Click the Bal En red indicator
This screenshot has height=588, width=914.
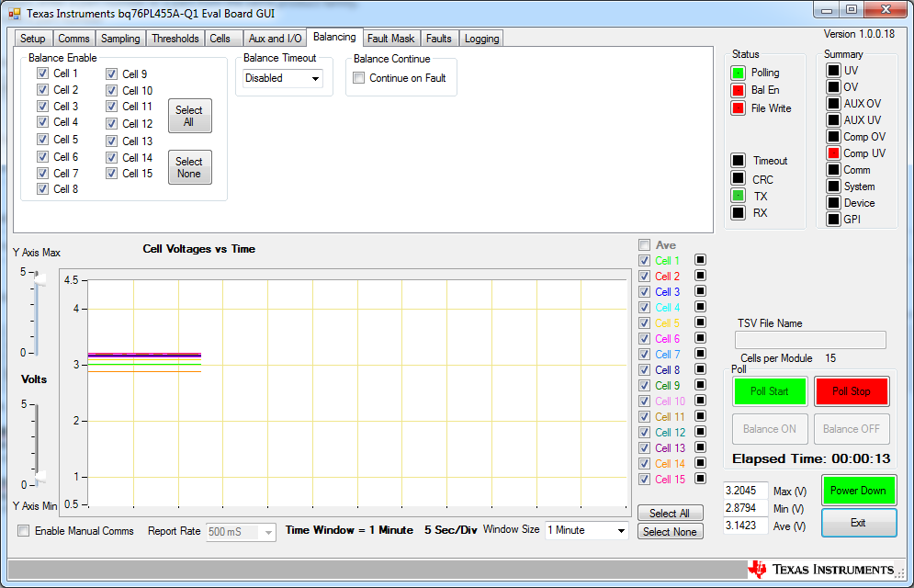pyautogui.click(x=738, y=90)
